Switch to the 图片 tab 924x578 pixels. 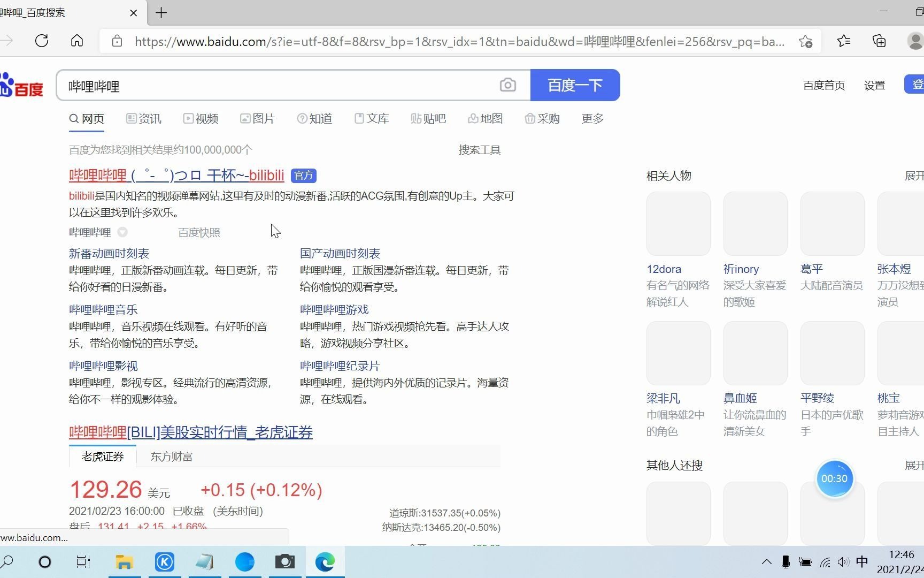pos(257,118)
